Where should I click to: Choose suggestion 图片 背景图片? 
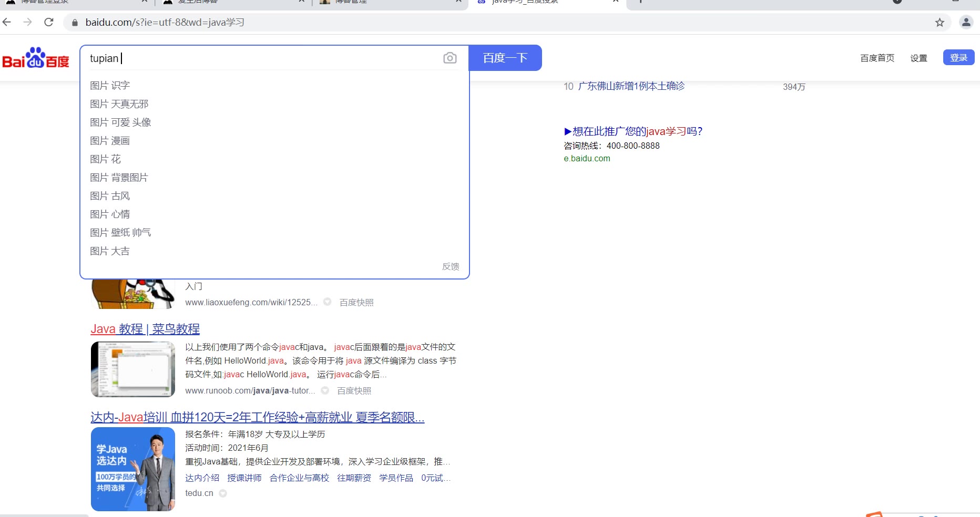(274, 177)
